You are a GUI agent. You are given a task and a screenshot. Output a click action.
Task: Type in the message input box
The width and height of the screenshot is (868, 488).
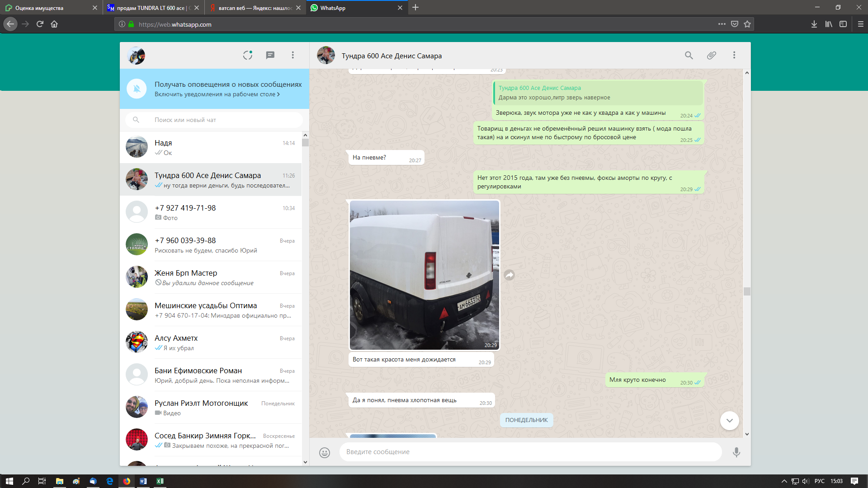tap(530, 452)
